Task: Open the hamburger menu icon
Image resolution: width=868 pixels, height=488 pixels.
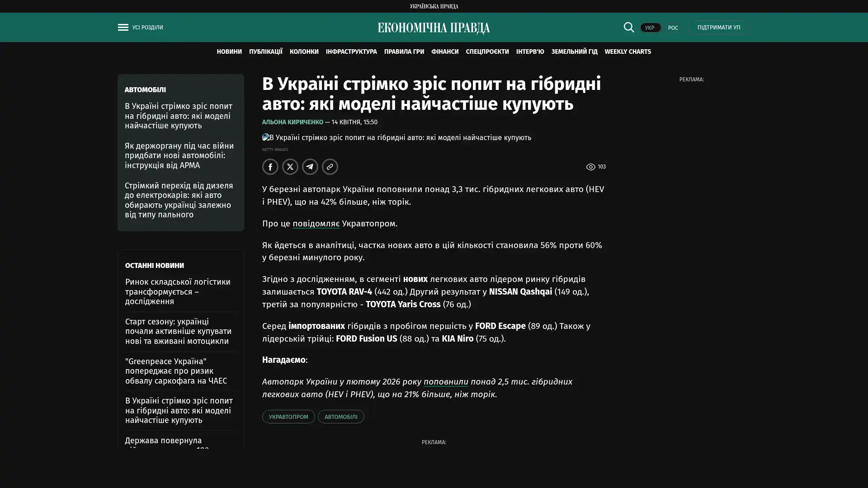Action: tap(123, 28)
